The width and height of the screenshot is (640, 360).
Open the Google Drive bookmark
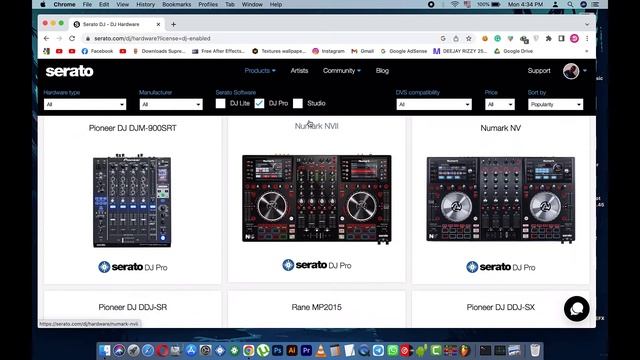(x=513, y=51)
